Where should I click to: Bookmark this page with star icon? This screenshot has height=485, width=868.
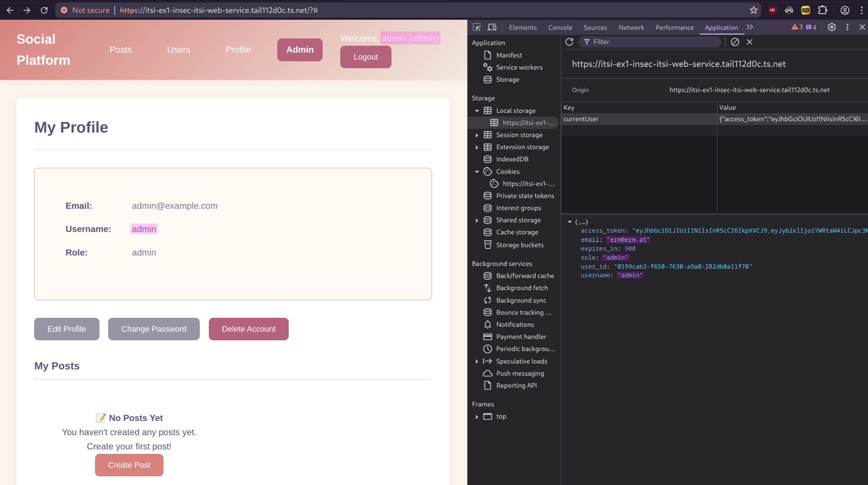pyautogui.click(x=753, y=10)
